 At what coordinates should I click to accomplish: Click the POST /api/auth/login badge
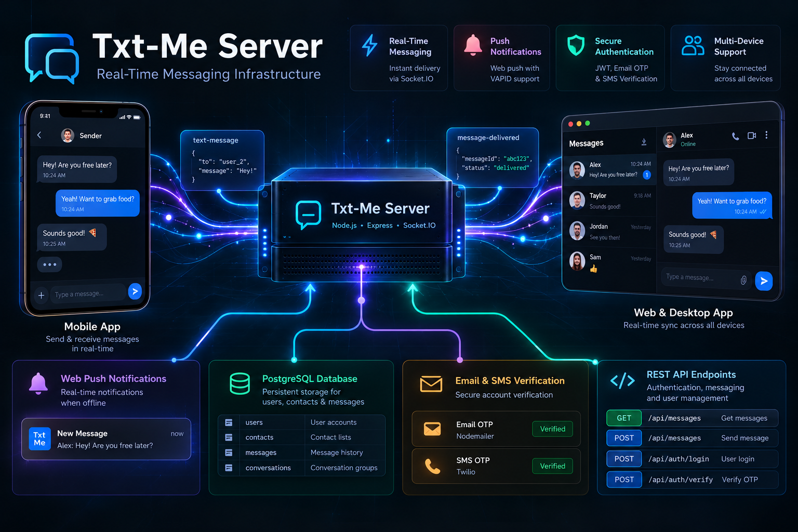624,459
